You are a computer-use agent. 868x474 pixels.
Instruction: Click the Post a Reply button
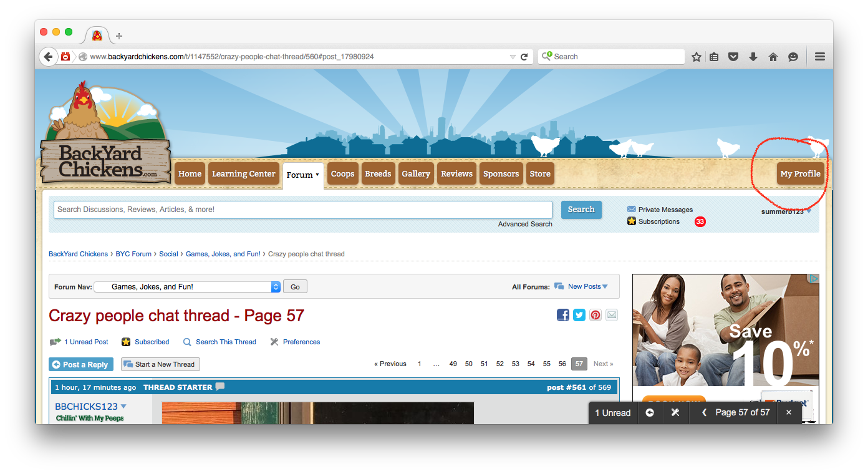pos(80,365)
